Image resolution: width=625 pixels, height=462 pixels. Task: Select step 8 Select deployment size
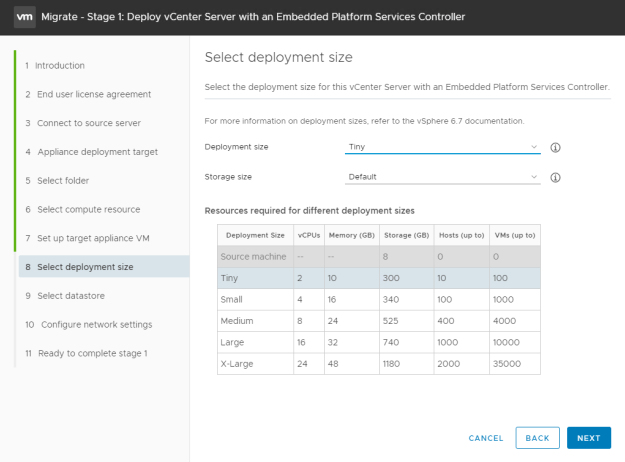coord(104,267)
